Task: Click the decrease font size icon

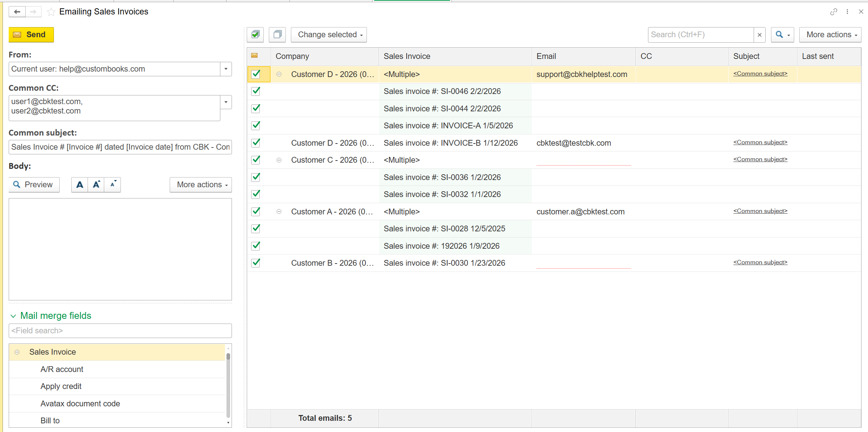Action: click(x=113, y=185)
